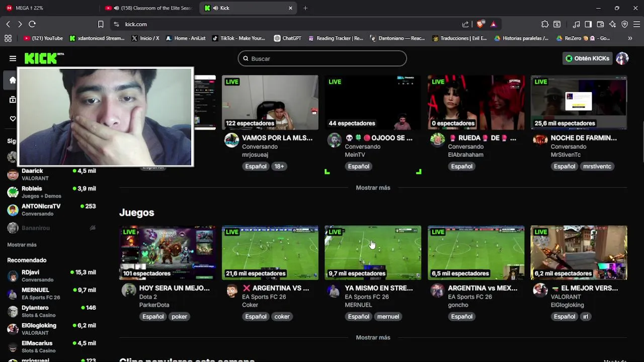Reload the kick.com page
This screenshot has width=644, height=362.
[x=32, y=24]
